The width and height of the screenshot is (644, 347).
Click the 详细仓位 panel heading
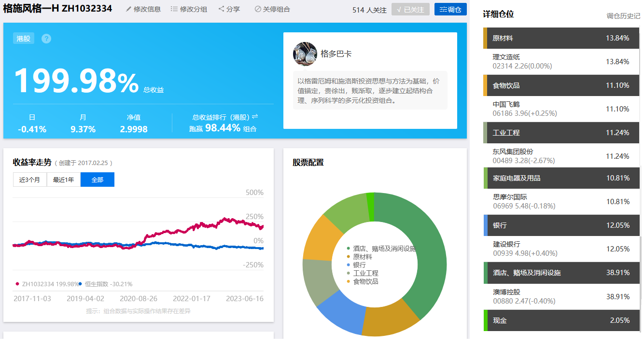(x=498, y=14)
